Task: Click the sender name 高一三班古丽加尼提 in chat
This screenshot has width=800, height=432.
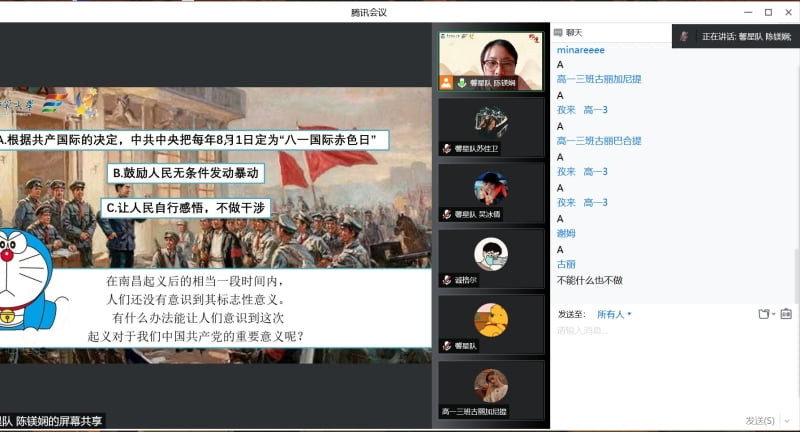Action: click(x=599, y=79)
